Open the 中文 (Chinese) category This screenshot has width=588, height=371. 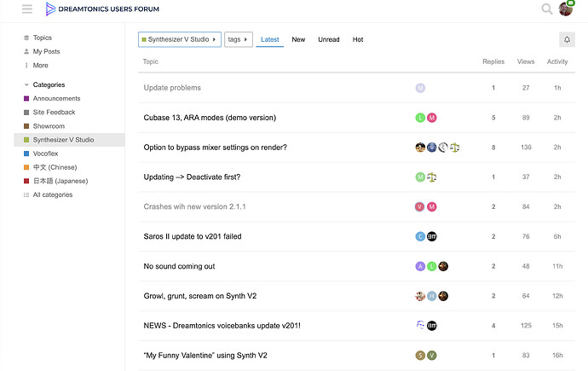pos(55,167)
